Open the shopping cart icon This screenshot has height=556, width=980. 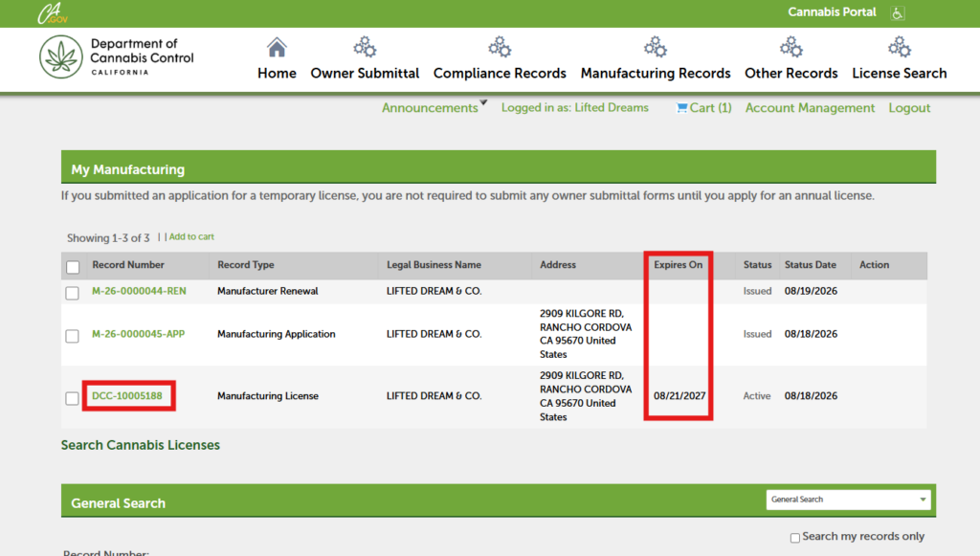(681, 108)
